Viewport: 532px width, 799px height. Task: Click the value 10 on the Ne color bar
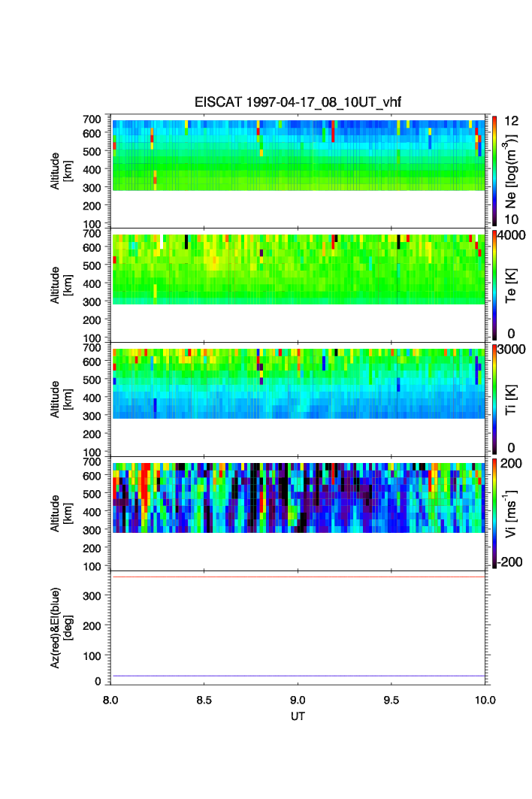(511, 219)
